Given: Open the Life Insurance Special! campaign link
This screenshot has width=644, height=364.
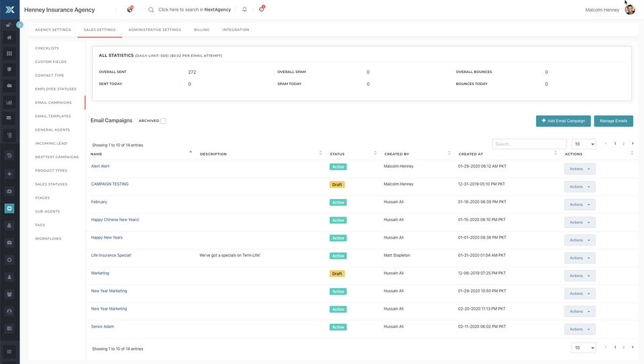Looking at the screenshot, I should click(111, 255).
